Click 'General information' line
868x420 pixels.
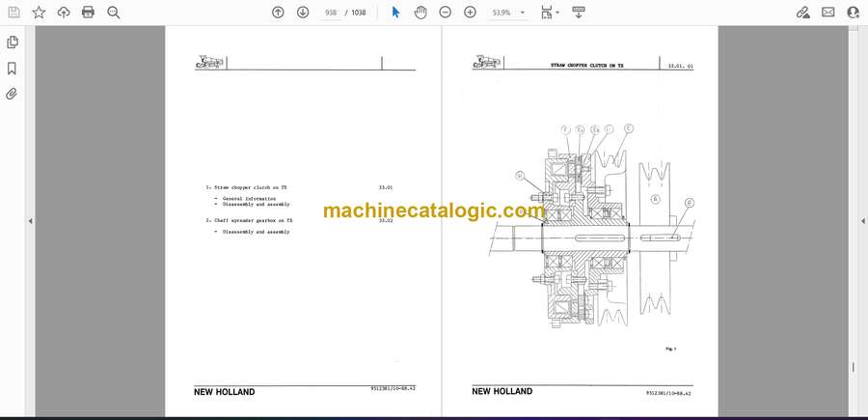pyautogui.click(x=249, y=198)
